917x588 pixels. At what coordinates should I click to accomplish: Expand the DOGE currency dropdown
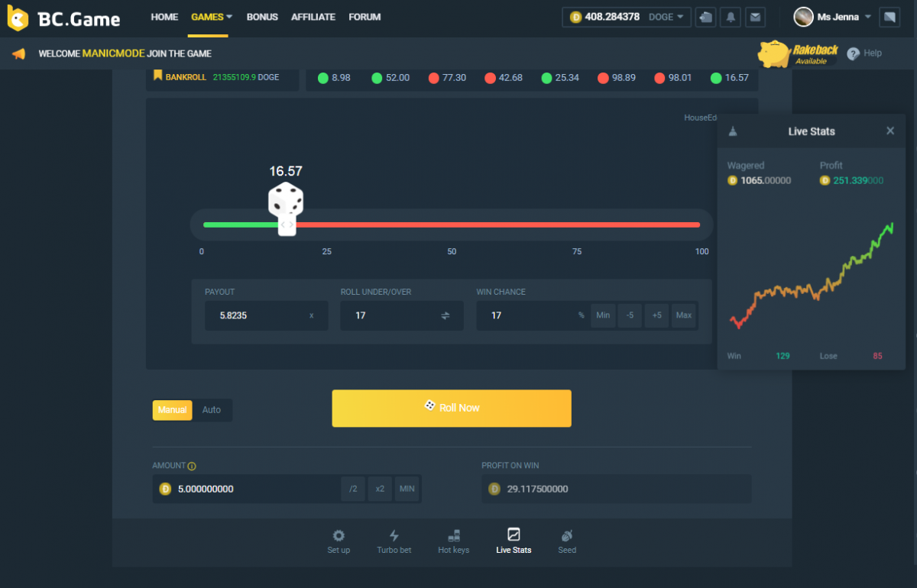pos(667,17)
